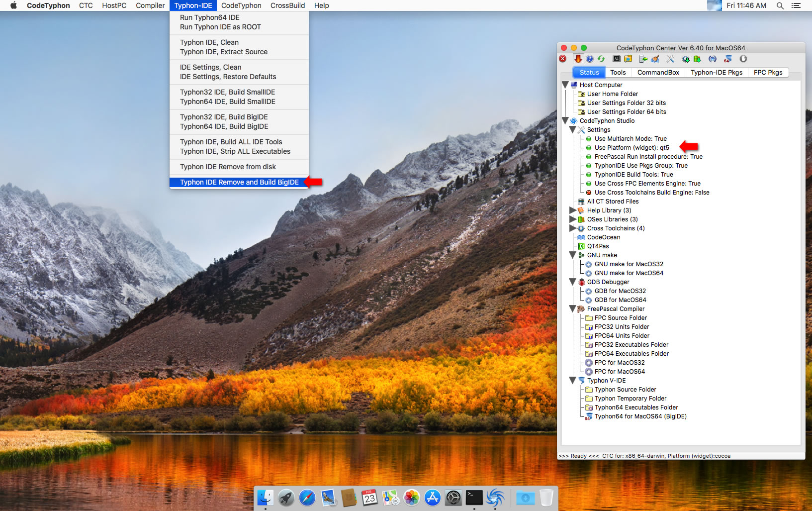Open settings via crossed tools icon

(x=670, y=59)
